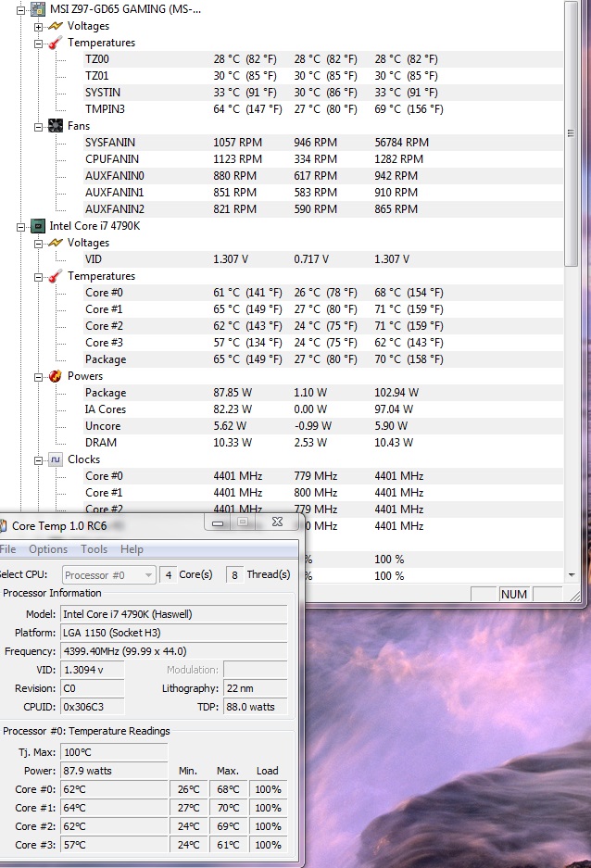Click the vertical scrollbar thumb in hardware monitor
Viewport: 591px width, 868px height.
[571, 132]
